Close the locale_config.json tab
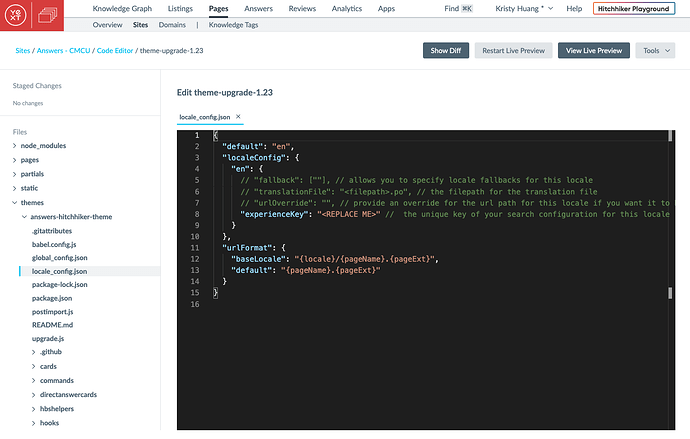 tap(238, 117)
